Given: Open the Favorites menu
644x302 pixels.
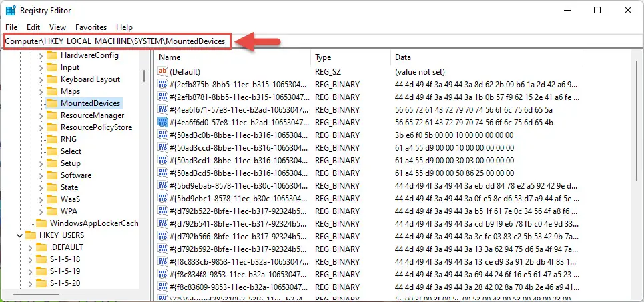Looking at the screenshot, I should pos(91,27).
